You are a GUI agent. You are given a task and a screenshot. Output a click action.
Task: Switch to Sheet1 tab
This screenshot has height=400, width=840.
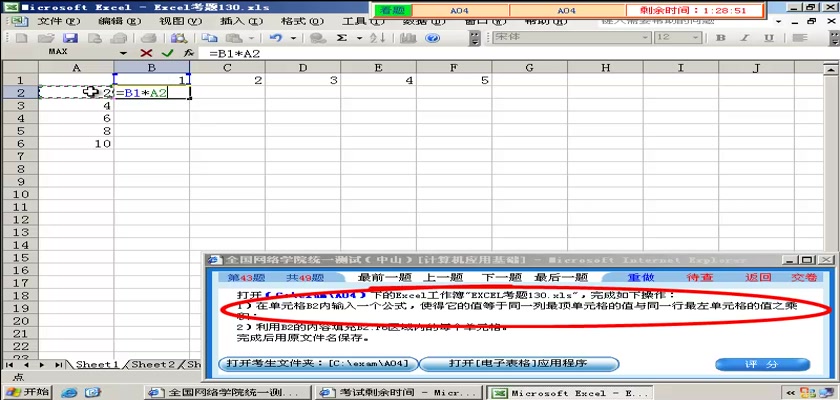(x=97, y=364)
